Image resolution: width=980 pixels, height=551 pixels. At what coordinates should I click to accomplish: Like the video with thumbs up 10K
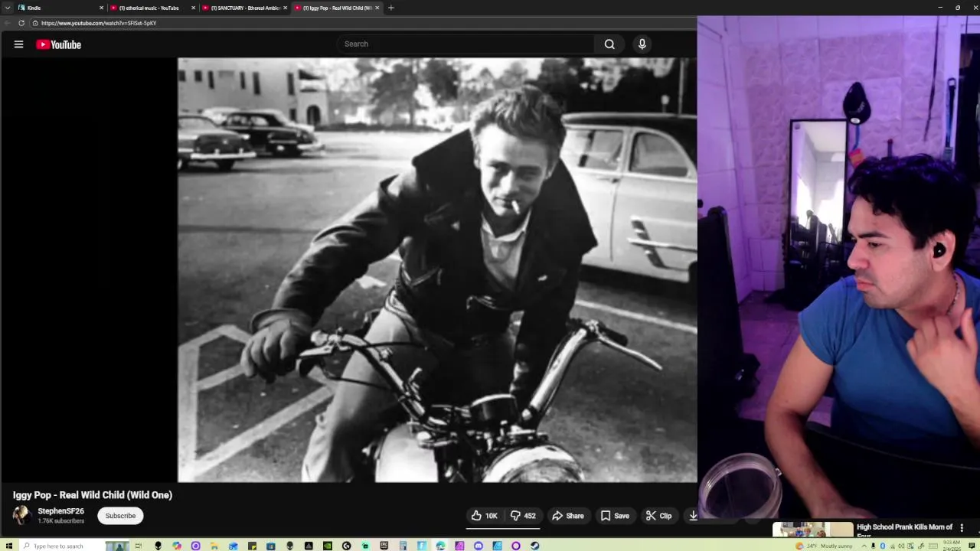coord(485,516)
